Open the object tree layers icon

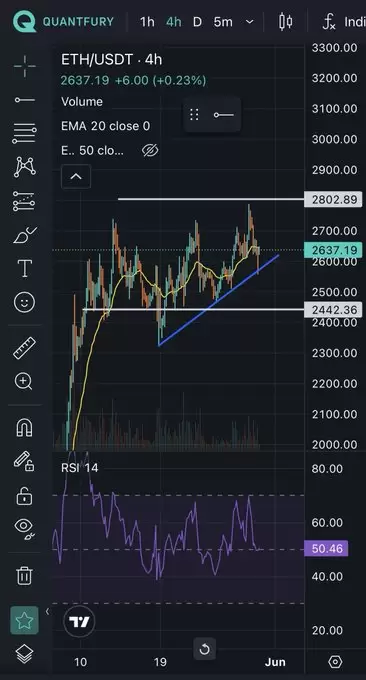[x=24, y=654]
